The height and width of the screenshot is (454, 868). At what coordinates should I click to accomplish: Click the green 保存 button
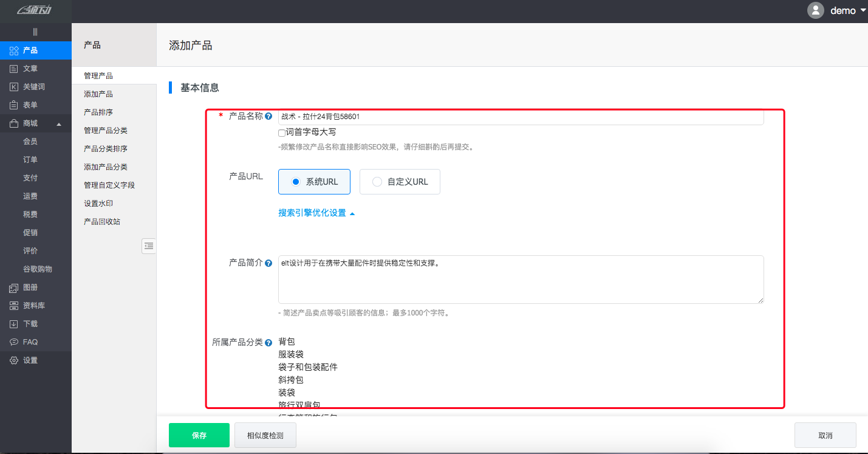pyautogui.click(x=199, y=435)
